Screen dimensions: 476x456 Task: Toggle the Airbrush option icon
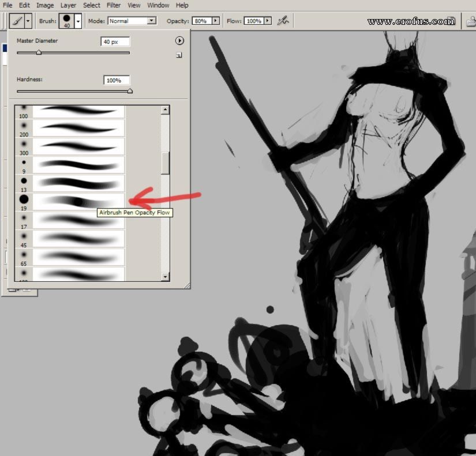283,21
